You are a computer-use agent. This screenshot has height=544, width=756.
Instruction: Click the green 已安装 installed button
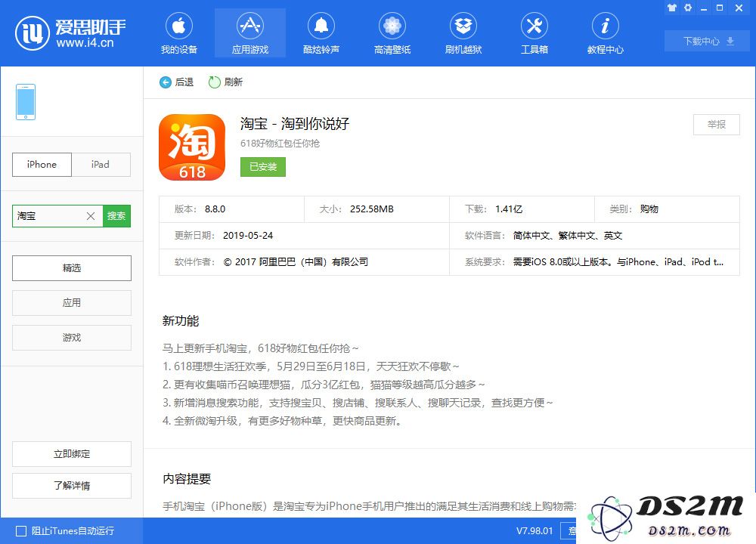(x=263, y=167)
